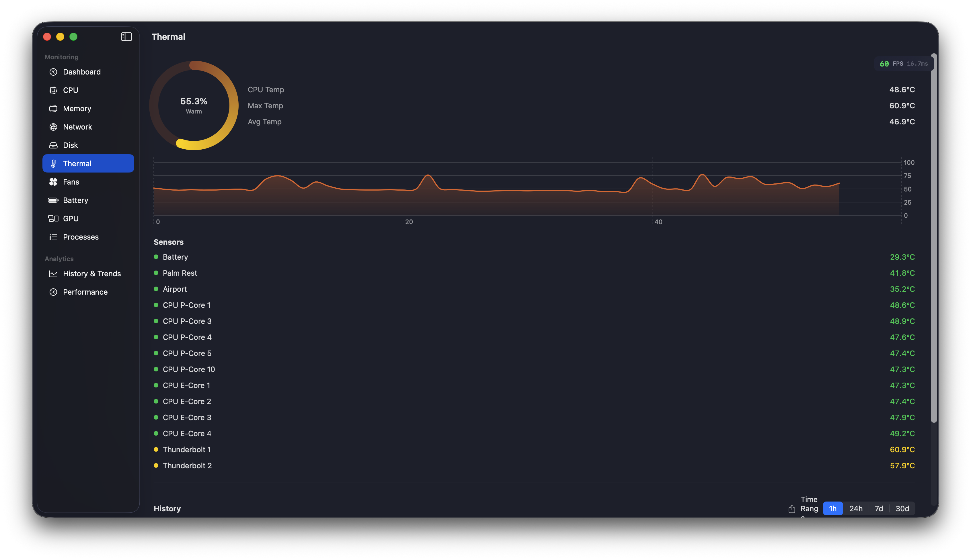
Task: Open the Fans icon in sidebar
Action: tap(53, 182)
